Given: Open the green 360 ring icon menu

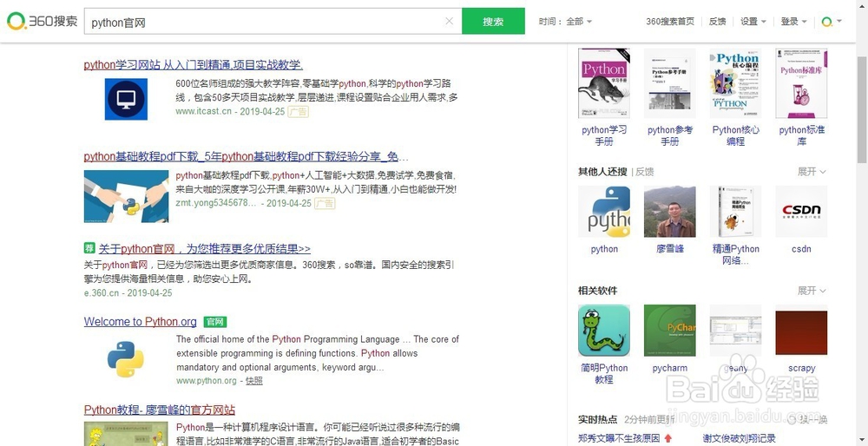Looking at the screenshot, I should (831, 22).
